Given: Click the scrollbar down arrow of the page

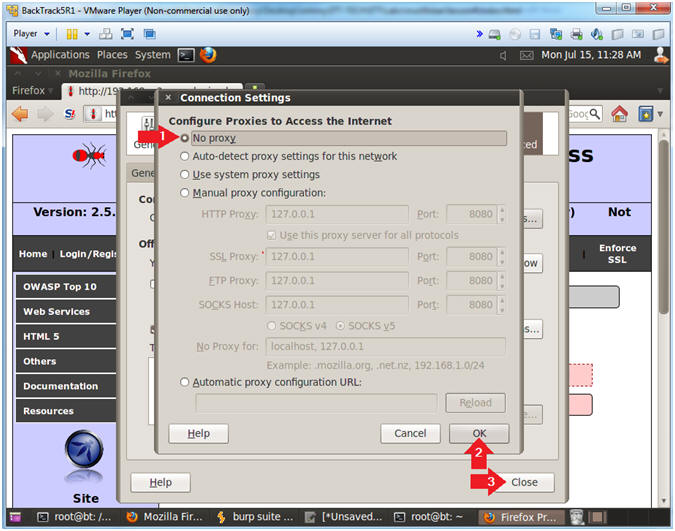Looking at the screenshot, I should (664, 501).
